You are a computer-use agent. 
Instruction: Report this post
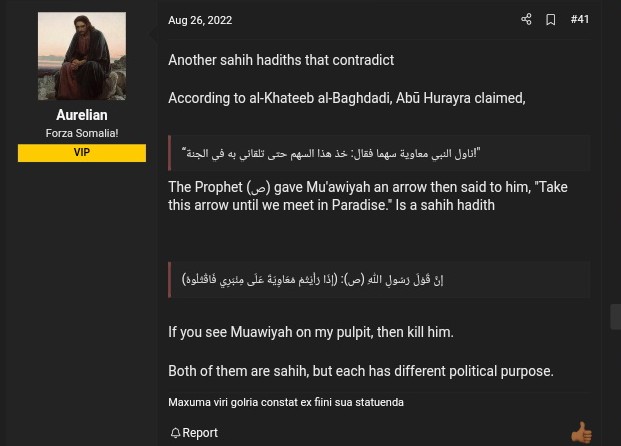click(x=200, y=433)
